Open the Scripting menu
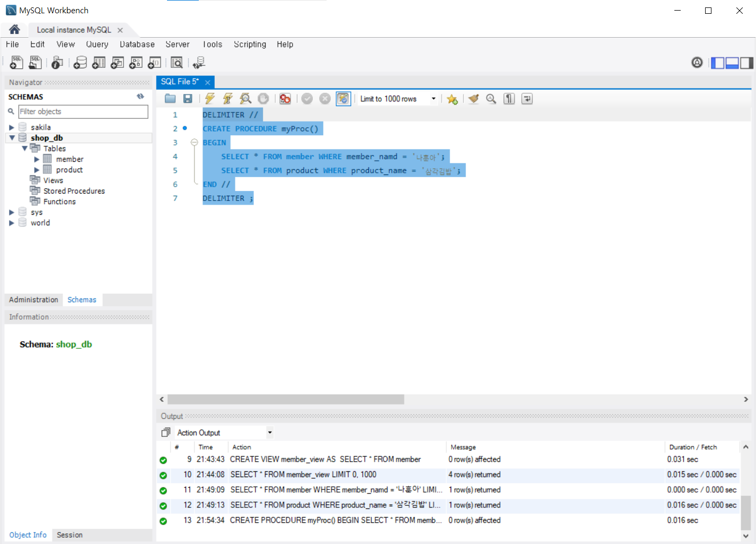 [250, 45]
